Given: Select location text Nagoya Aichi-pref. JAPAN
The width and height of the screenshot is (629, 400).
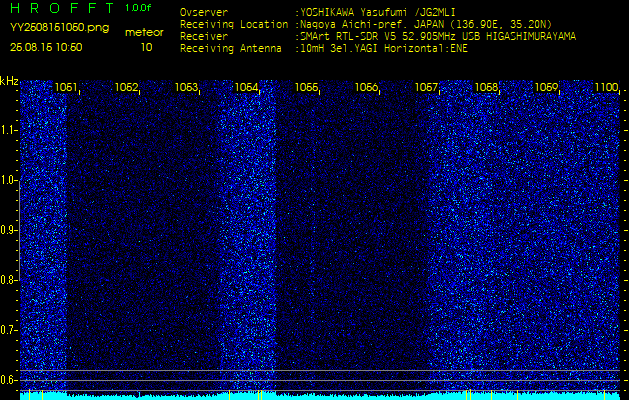Looking at the screenshot, I should pos(371,24).
